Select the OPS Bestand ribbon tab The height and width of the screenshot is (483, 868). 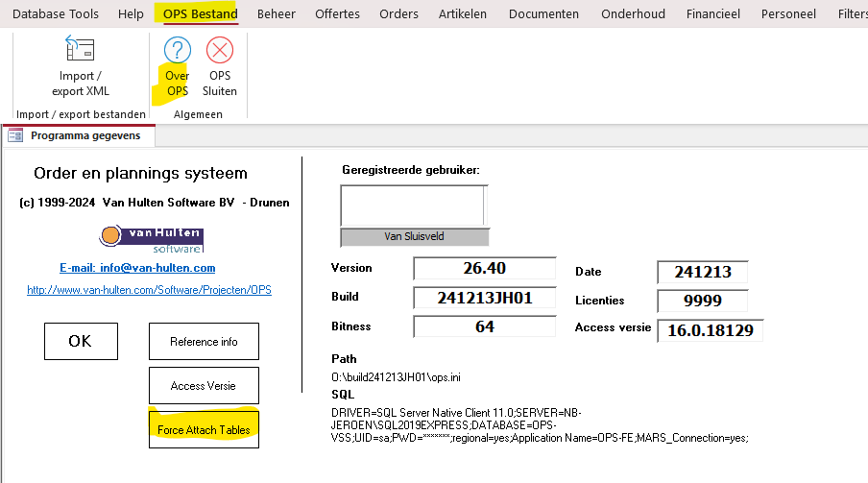pyautogui.click(x=200, y=13)
